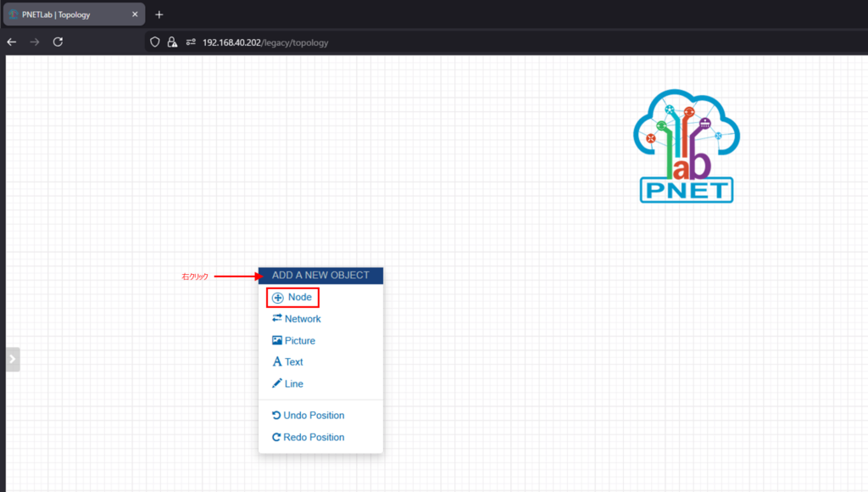Open site permissions icon in address bar
868x492 pixels.
191,42
